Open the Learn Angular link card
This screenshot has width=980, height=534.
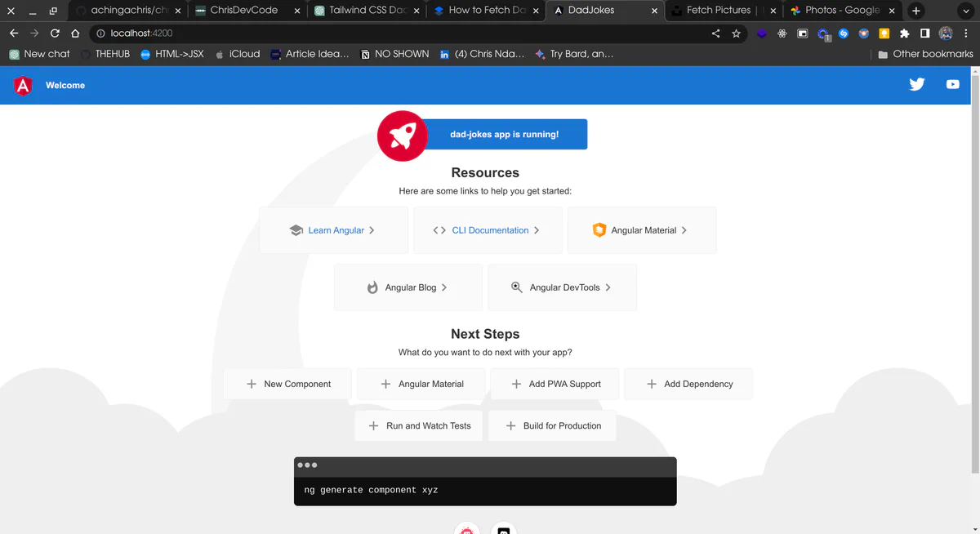coord(333,230)
